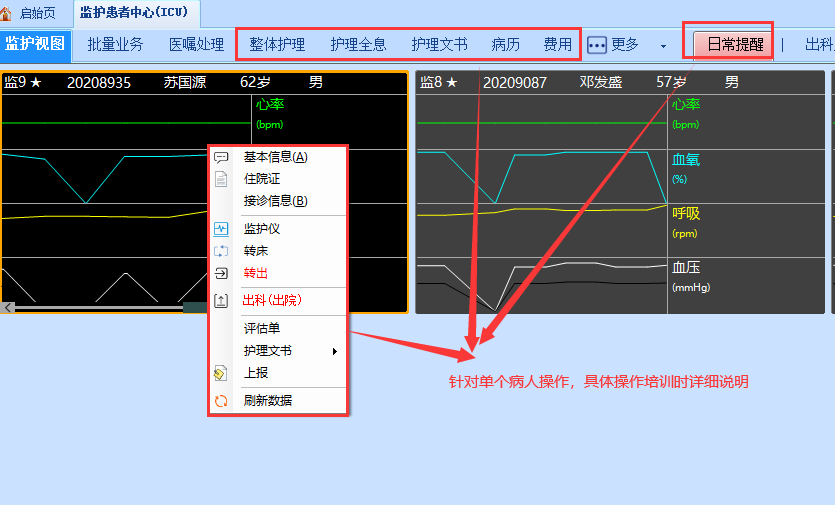Open the 监护视图 view

35,44
